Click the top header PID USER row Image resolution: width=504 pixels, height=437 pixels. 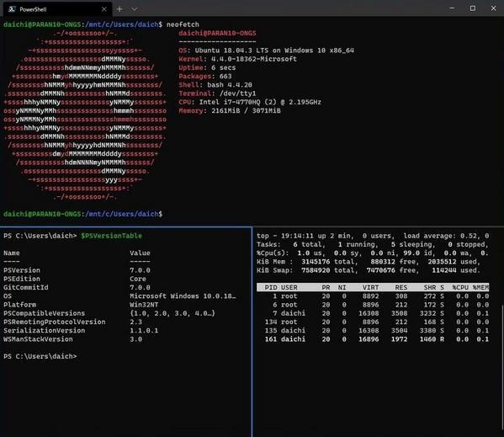pyautogui.click(x=373, y=287)
